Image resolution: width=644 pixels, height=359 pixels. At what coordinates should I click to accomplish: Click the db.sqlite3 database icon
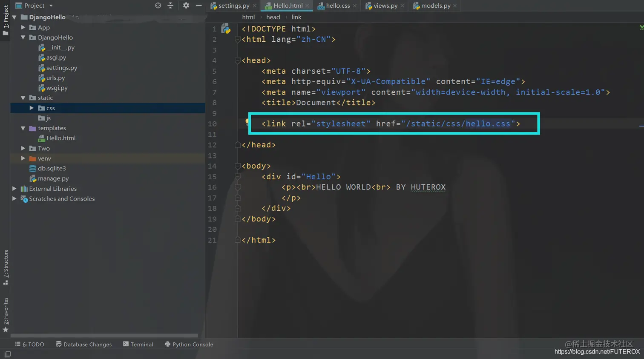pyautogui.click(x=33, y=169)
